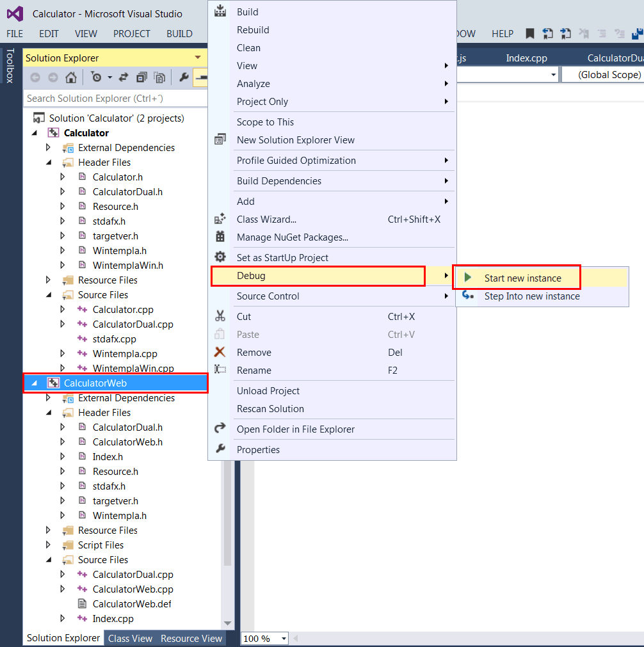Switch to the Resource View tab
This screenshot has width=644, height=647.
click(191, 638)
